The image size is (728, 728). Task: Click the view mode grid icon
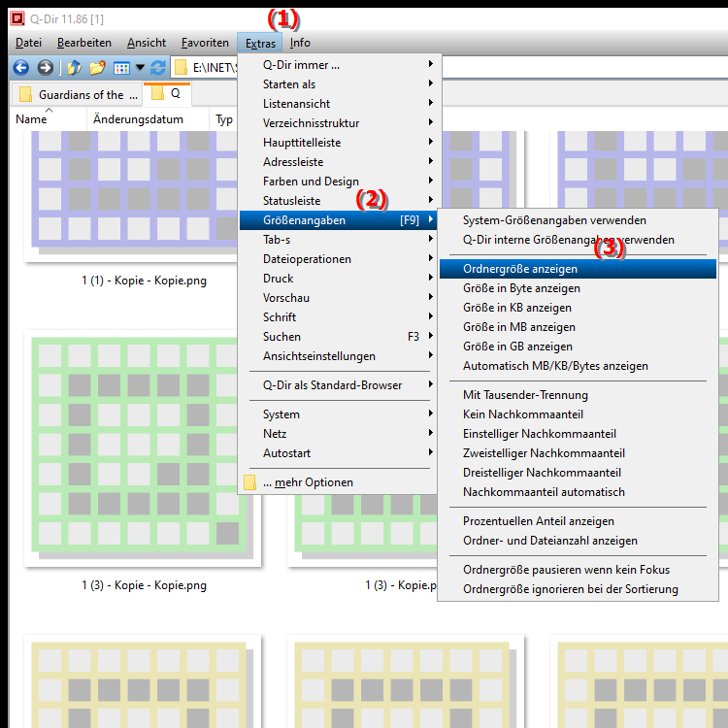[121, 68]
